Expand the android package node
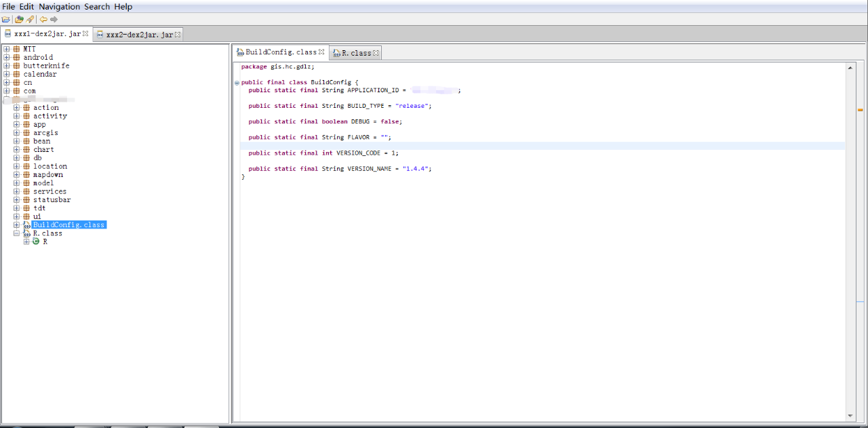Screen dimensions: 868x428 [7, 58]
